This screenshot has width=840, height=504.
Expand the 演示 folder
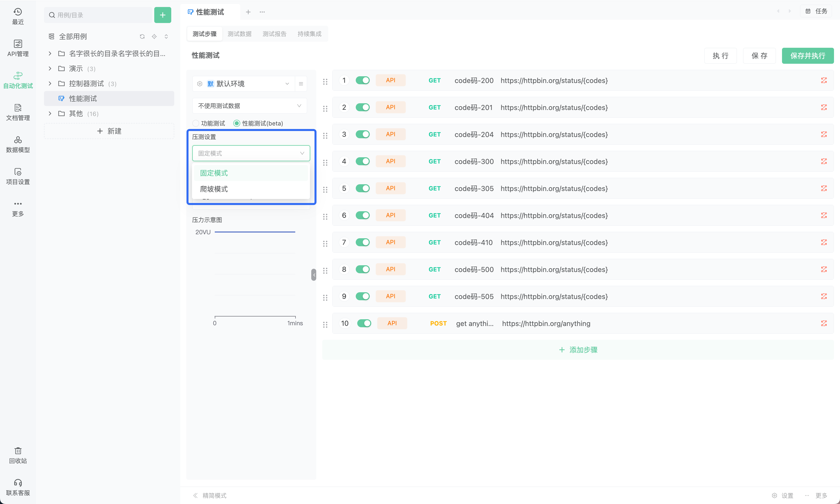point(50,68)
